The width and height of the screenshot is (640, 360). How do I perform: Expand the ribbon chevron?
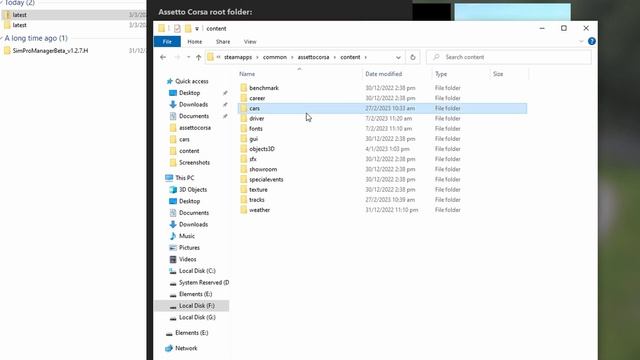pyautogui.click(x=581, y=41)
